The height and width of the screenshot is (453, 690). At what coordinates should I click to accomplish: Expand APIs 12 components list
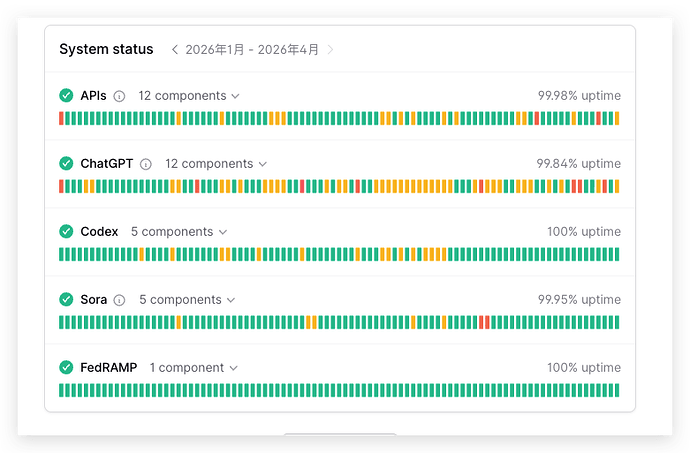[x=189, y=96]
